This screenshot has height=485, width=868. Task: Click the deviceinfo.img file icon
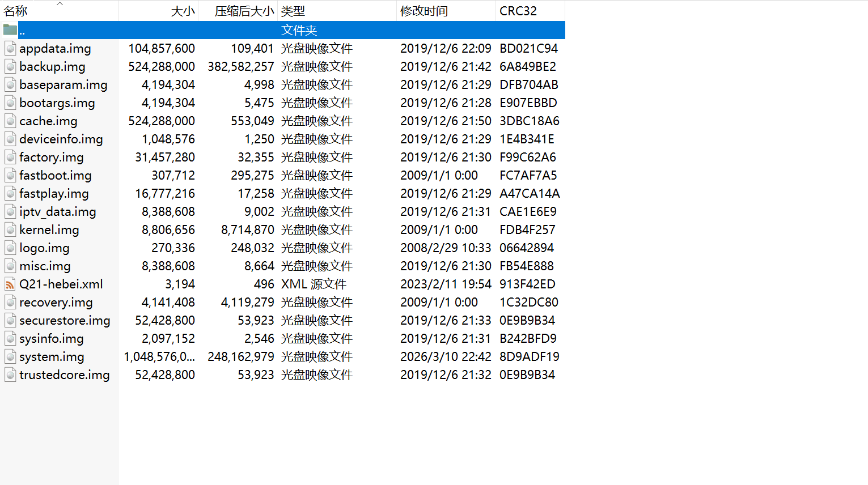10,139
